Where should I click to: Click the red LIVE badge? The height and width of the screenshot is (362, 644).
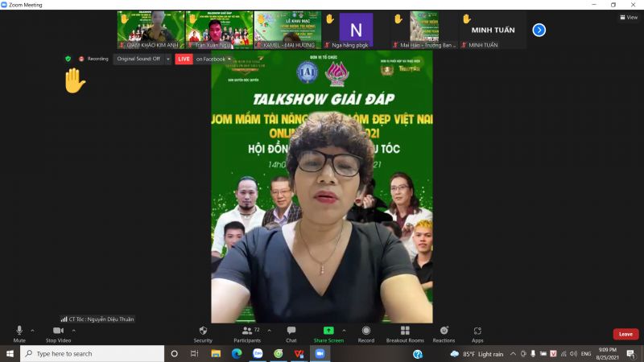(x=184, y=59)
